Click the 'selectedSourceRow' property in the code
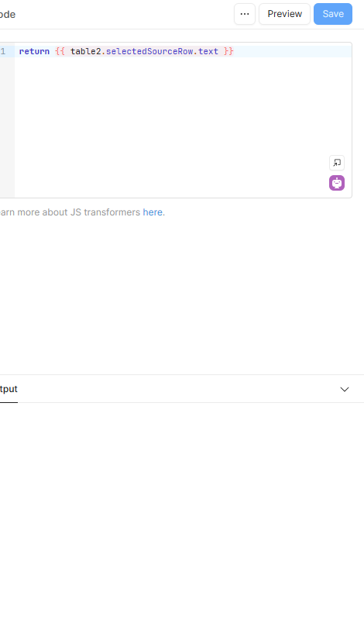 (149, 51)
